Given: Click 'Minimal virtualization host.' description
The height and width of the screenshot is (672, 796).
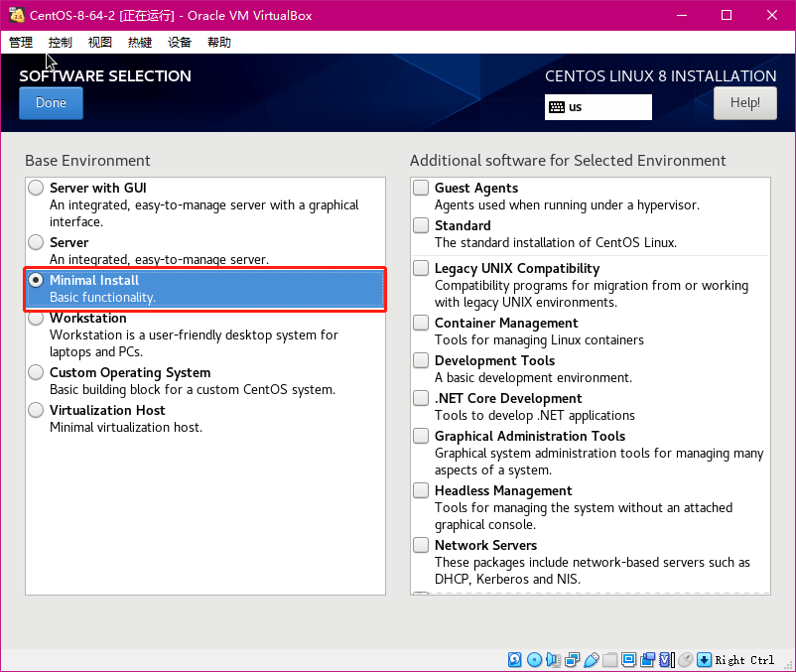Looking at the screenshot, I should 126,428.
